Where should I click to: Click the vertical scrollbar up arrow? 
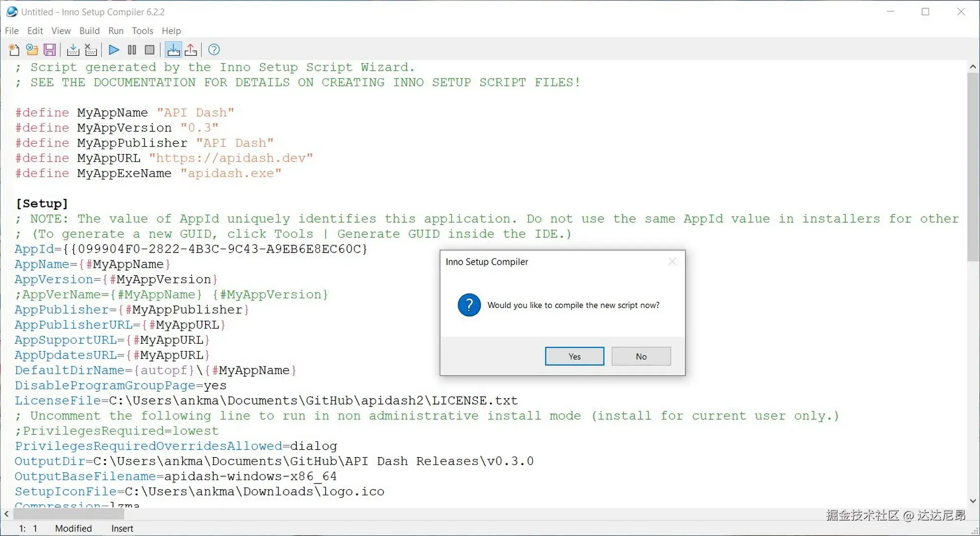coord(973,67)
